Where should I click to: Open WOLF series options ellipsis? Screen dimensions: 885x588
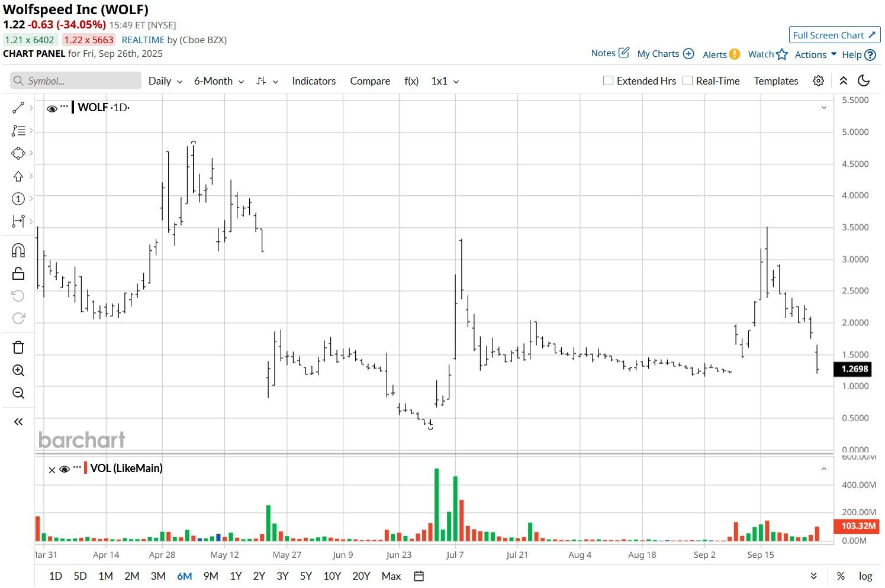pyautogui.click(x=64, y=107)
